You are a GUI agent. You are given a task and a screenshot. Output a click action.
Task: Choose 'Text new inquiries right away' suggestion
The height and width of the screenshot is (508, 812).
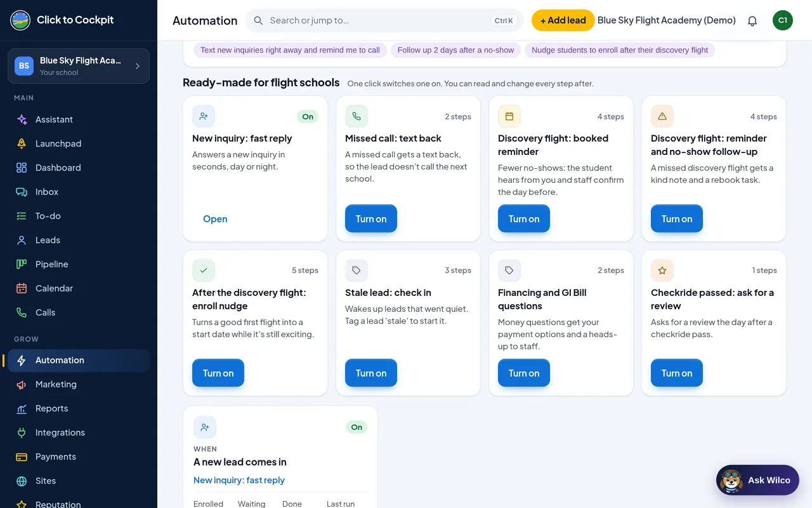tap(290, 50)
